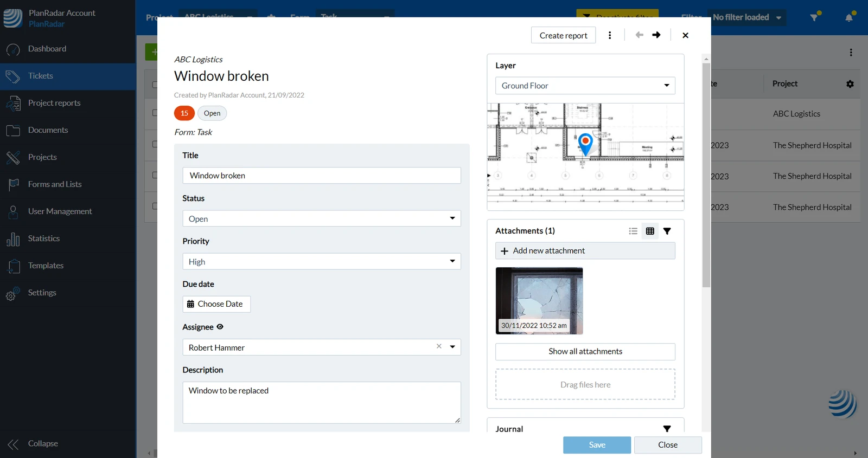This screenshot has height=458, width=868.
Task: Open Project reports section
Action: coord(68,103)
